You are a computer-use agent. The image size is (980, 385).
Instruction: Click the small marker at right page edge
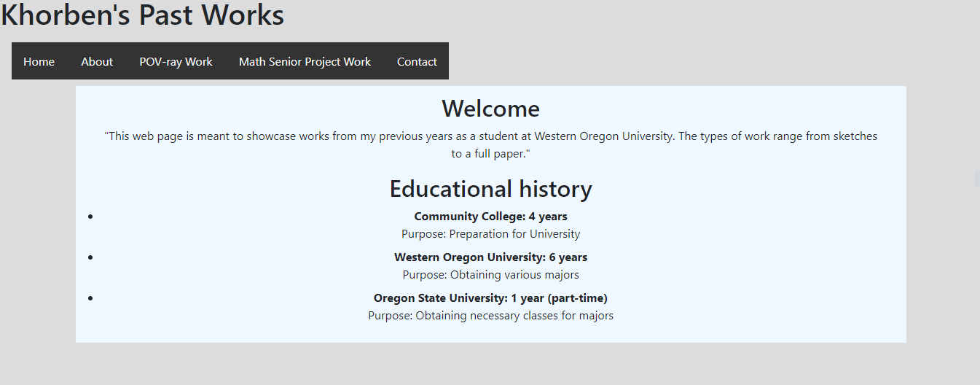(x=977, y=179)
